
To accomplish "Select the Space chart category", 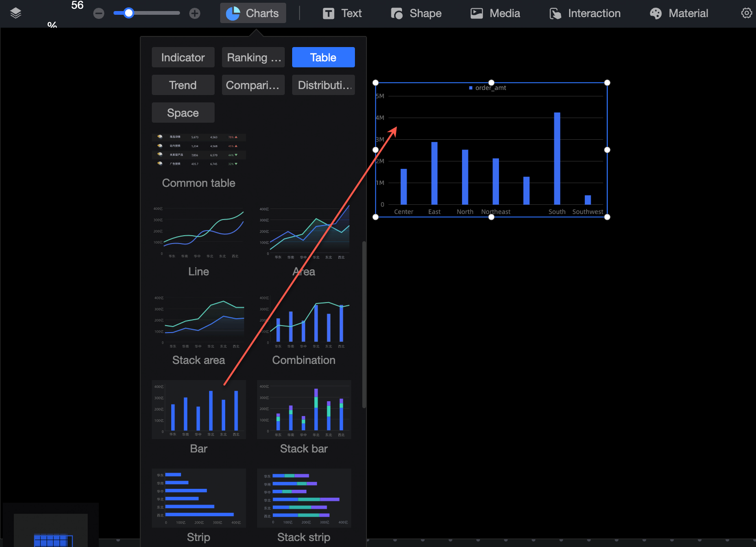I will 183,113.
